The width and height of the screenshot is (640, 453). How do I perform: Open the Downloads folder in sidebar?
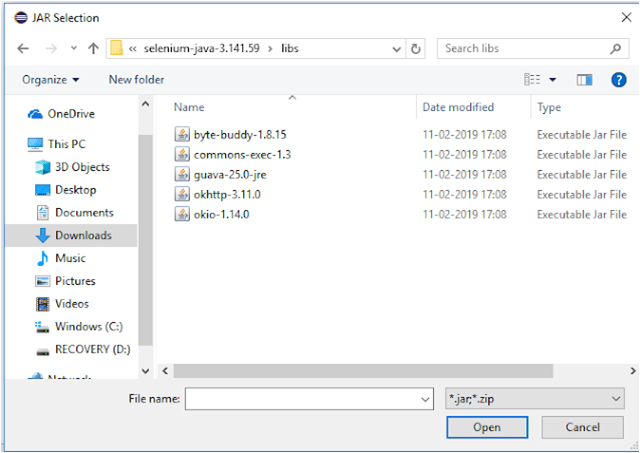click(83, 235)
